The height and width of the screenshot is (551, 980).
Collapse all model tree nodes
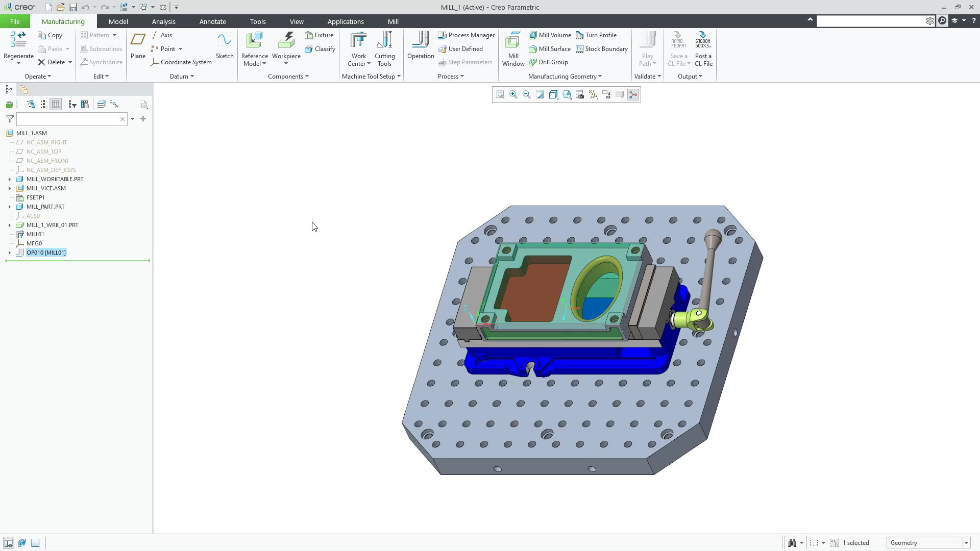[x=43, y=104]
